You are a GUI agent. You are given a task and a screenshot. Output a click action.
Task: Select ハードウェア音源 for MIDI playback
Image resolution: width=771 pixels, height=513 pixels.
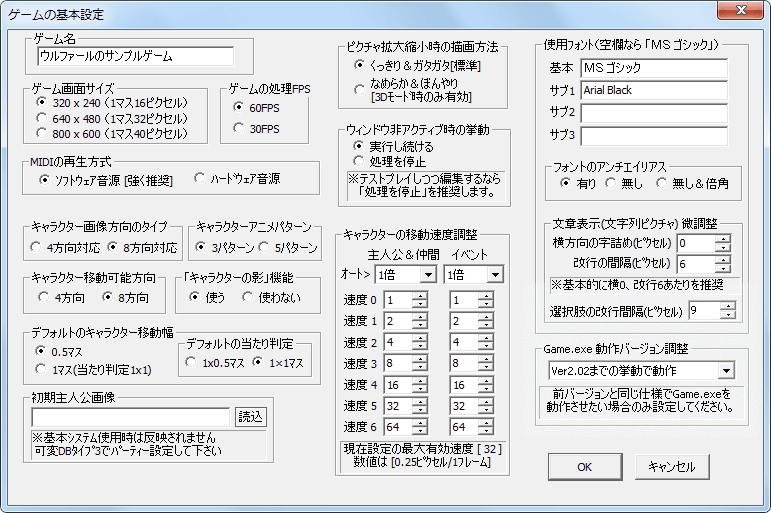tap(200, 179)
